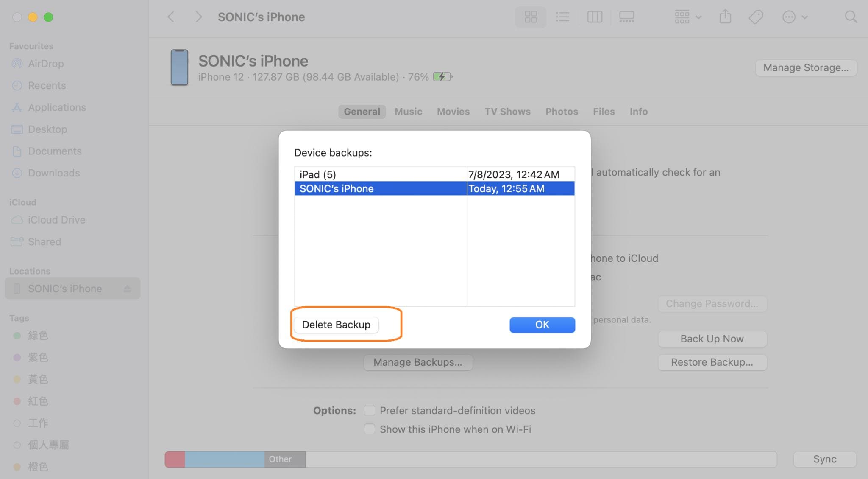Switch to list view
This screenshot has width=868, height=479.
[562, 17]
